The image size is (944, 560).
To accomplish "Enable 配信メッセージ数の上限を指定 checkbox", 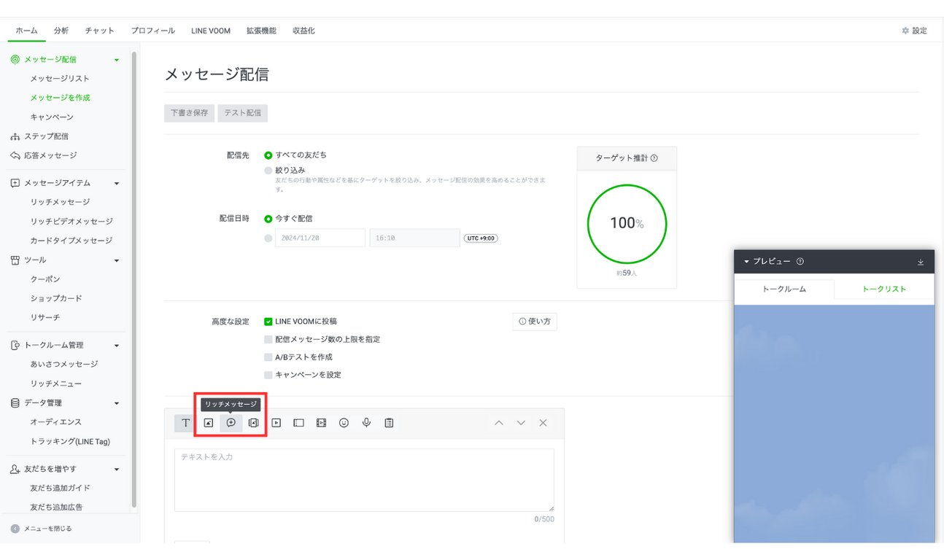I will coord(268,340).
